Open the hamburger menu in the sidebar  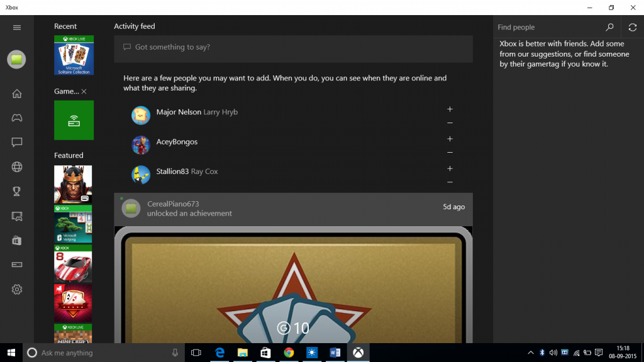(17, 28)
